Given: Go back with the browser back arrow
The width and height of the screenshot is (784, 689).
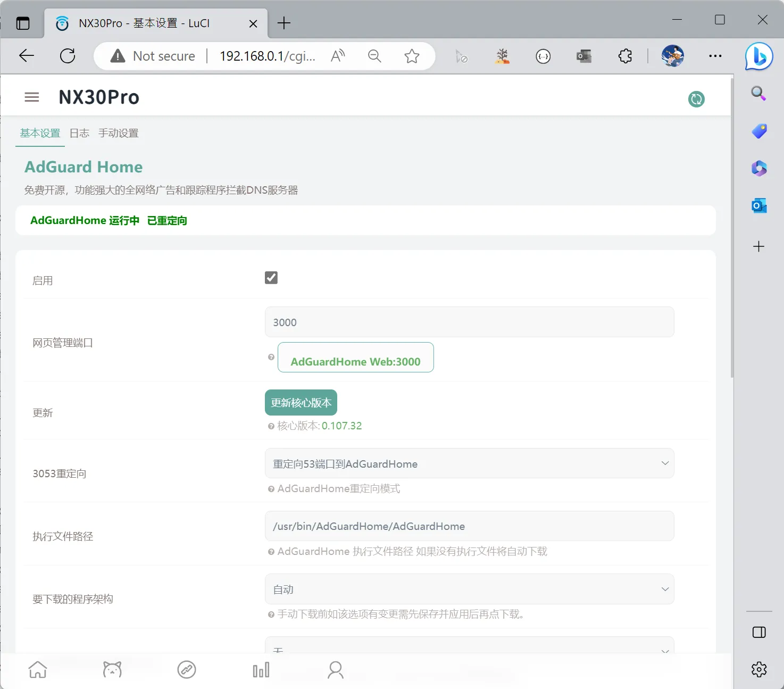Looking at the screenshot, I should tap(26, 56).
